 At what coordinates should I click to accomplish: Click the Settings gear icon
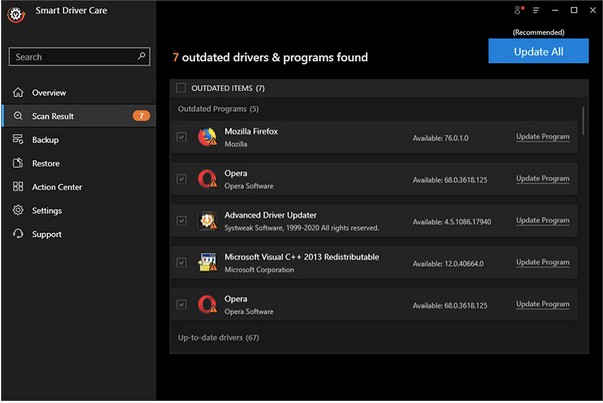point(18,210)
